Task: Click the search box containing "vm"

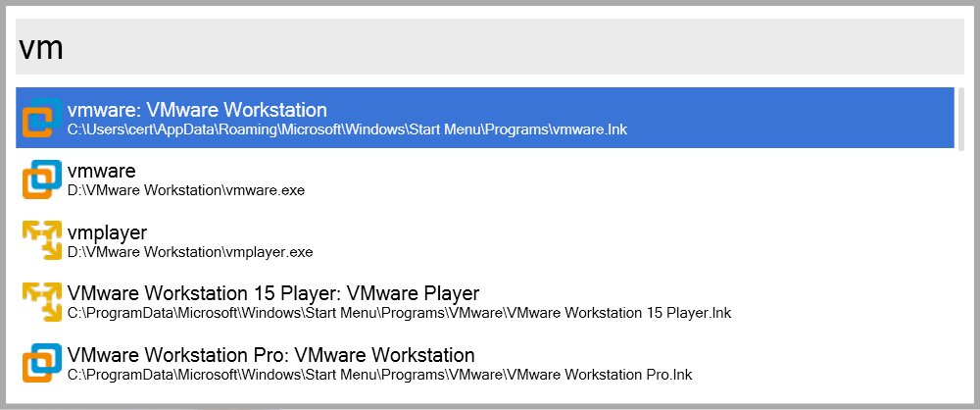Action: coord(490,46)
